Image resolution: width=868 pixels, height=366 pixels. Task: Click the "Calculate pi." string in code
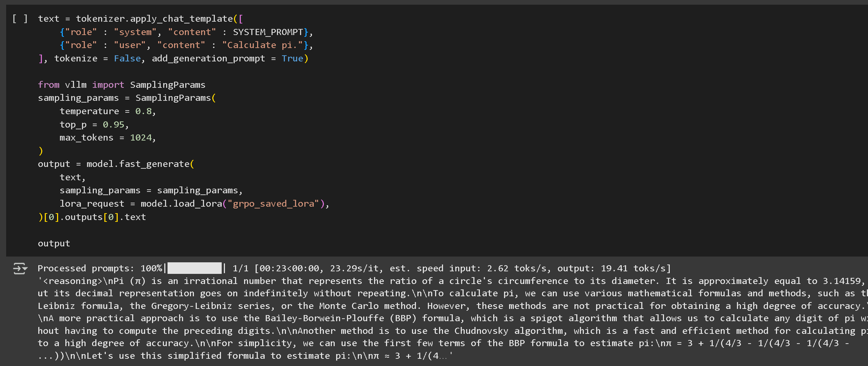(262, 45)
